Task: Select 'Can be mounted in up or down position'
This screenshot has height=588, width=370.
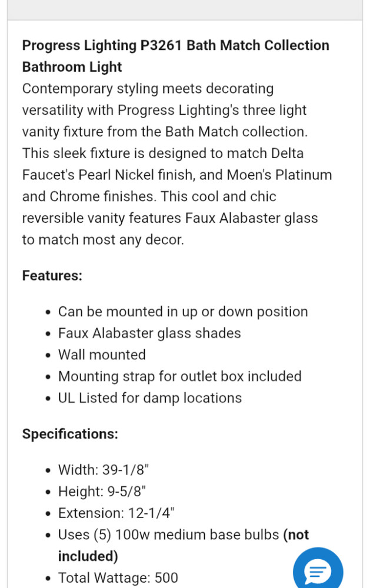Action: pyautogui.click(x=182, y=312)
